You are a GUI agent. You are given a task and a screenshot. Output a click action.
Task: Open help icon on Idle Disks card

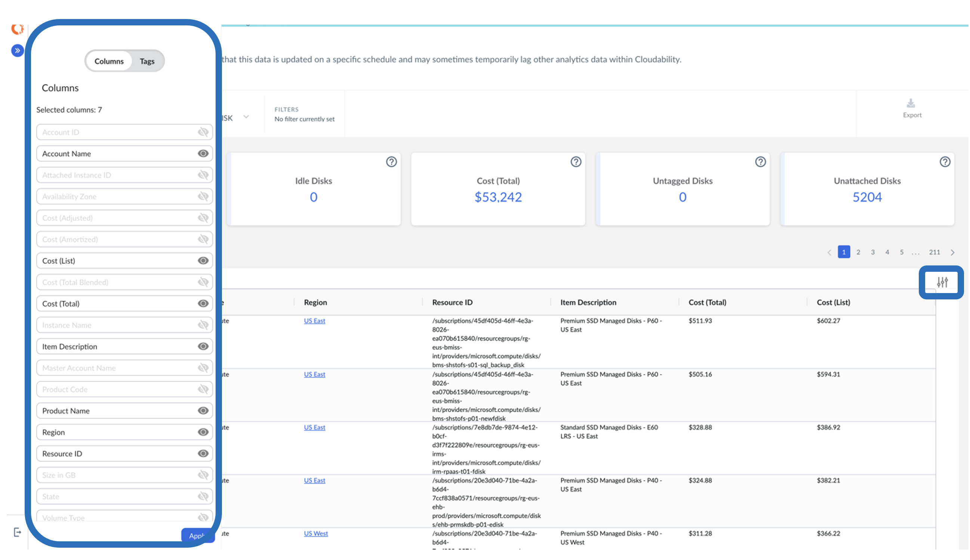coord(392,162)
